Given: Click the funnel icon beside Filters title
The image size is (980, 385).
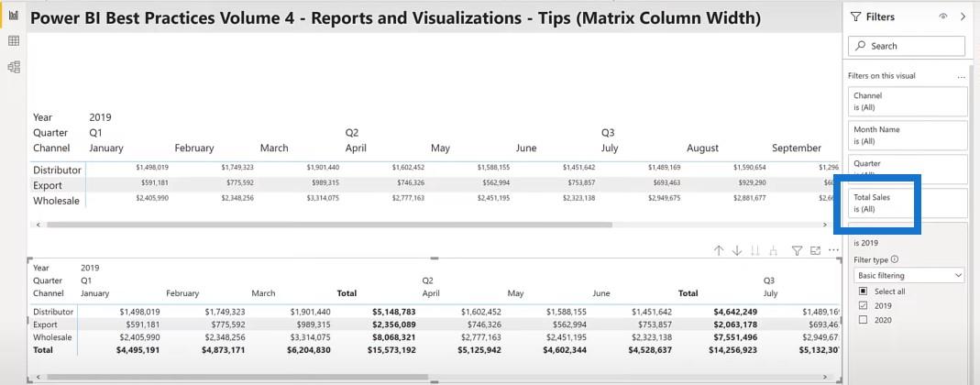Looking at the screenshot, I should (x=855, y=17).
